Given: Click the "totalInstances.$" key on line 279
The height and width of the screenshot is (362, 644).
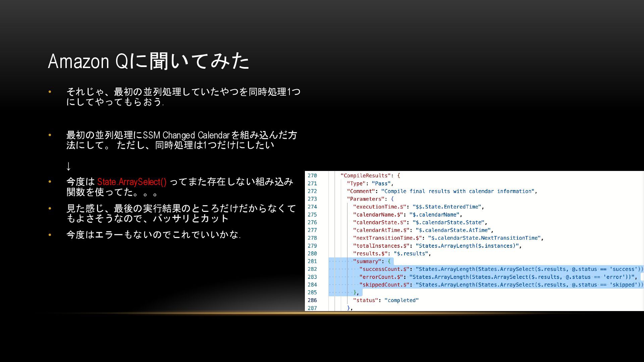Looking at the screenshot, I should point(381,246).
